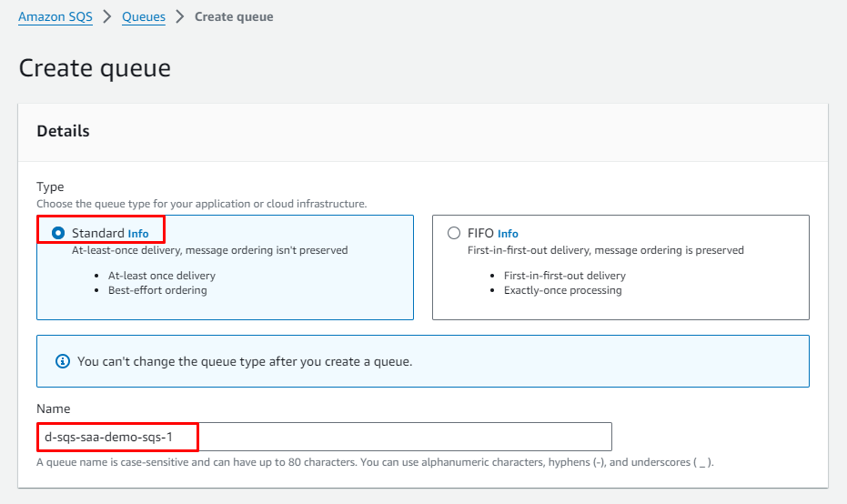
Task: Click the Details section header
Action: click(63, 131)
